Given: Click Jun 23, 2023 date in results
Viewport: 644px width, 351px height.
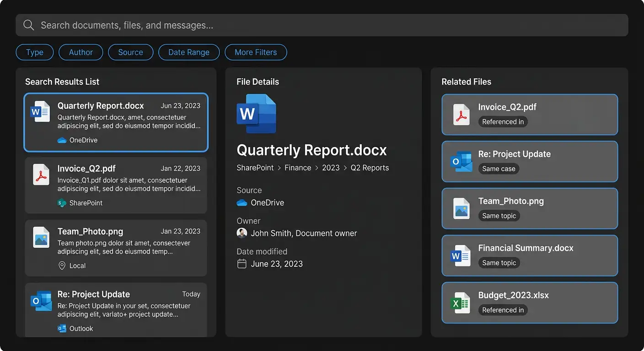Looking at the screenshot, I should (x=181, y=106).
